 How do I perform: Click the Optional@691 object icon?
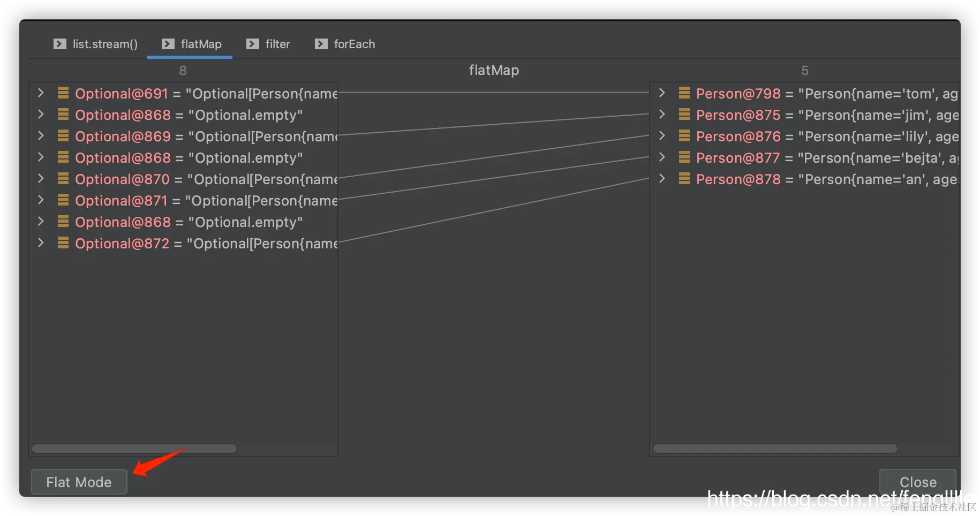coord(63,94)
